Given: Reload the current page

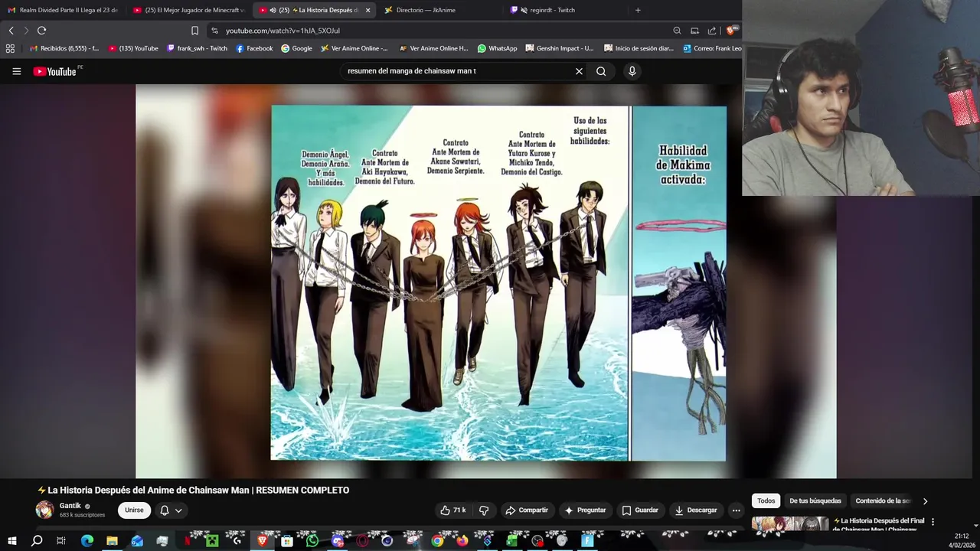Looking at the screenshot, I should point(41,31).
